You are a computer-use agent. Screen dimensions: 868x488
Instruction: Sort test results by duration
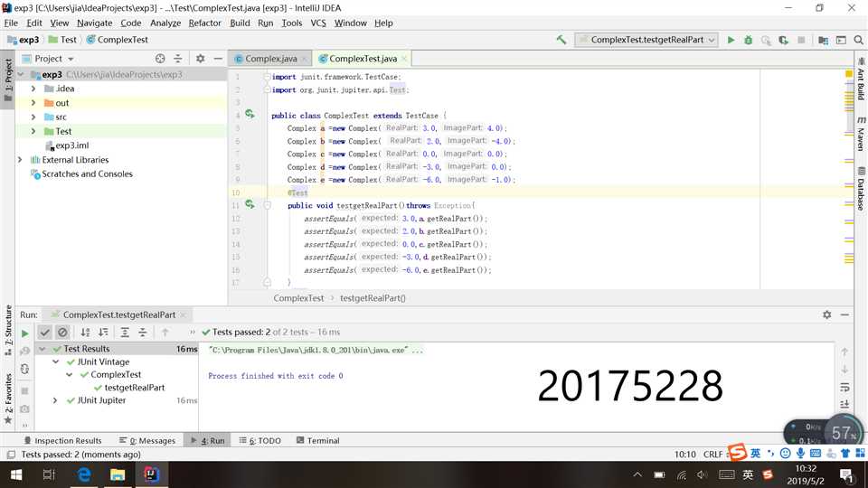[x=103, y=332]
